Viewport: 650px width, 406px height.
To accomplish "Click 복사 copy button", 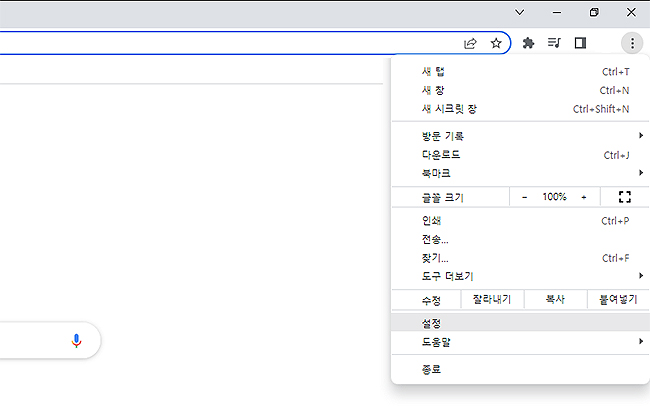I will pos(555,299).
